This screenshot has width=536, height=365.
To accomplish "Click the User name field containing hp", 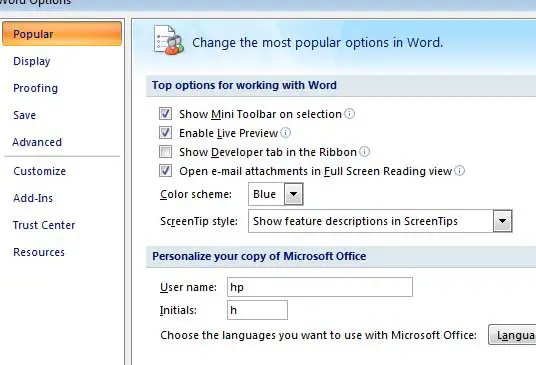I will coord(320,287).
